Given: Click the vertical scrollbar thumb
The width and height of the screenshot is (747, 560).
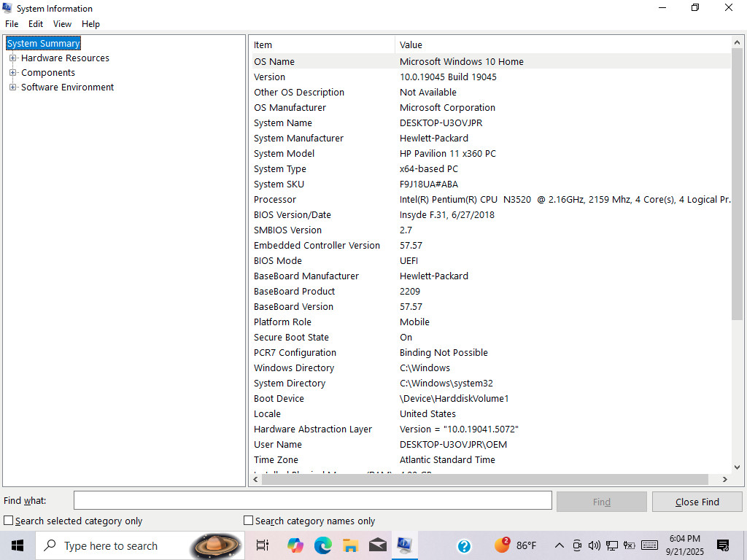Looking at the screenshot, I should point(737,184).
